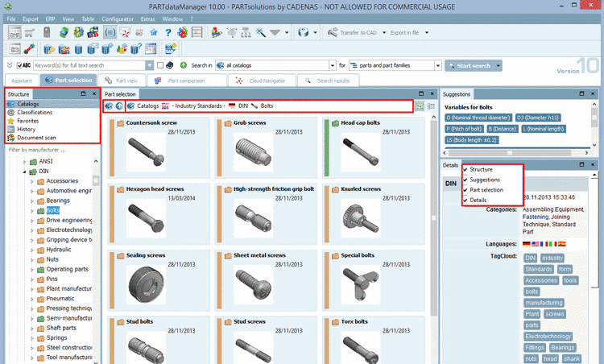Select Classifications in the Structure panel
Screen dimensions: 604x364
coord(35,113)
